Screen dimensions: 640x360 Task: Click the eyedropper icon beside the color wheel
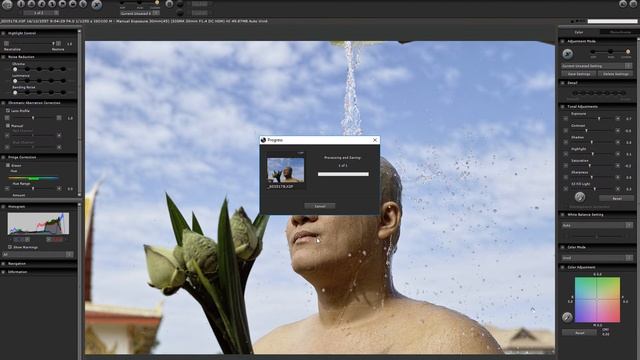click(567, 317)
